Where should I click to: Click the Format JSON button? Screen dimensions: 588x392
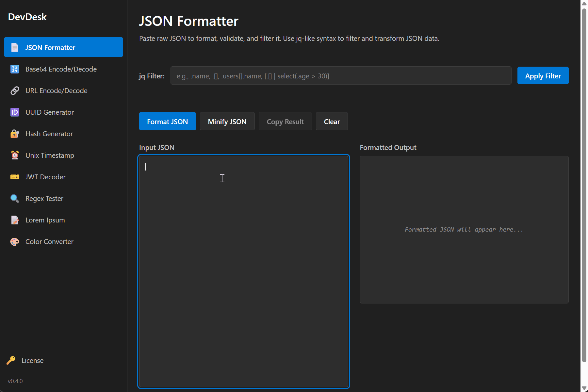[167, 122]
